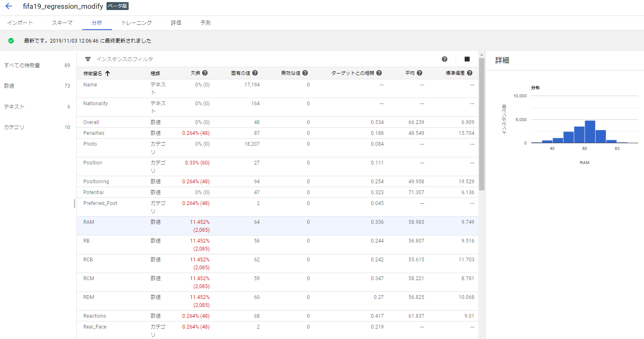The width and height of the screenshot is (644, 339).
Task: Select the Overall feature row
Action: point(278,122)
